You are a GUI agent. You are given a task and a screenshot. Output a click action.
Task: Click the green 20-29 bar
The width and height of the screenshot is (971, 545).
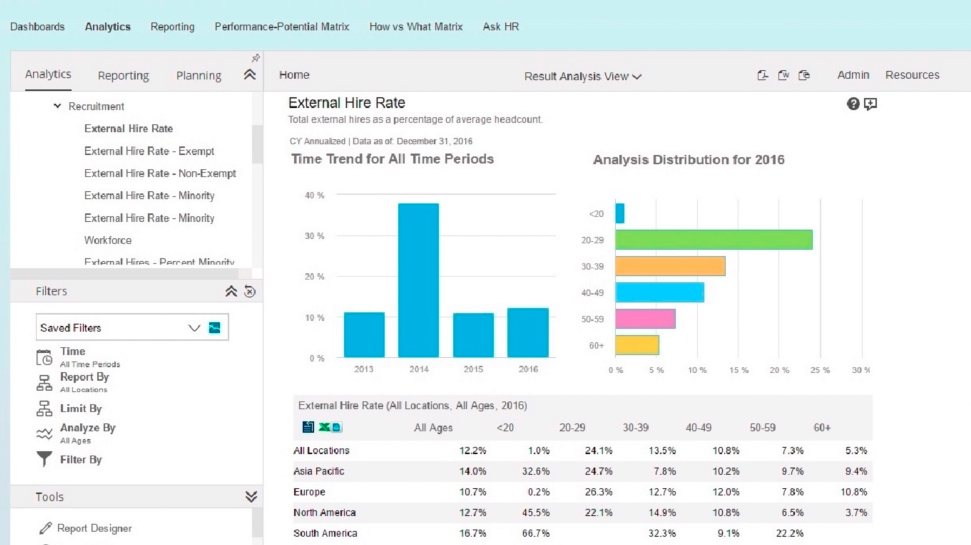click(714, 240)
